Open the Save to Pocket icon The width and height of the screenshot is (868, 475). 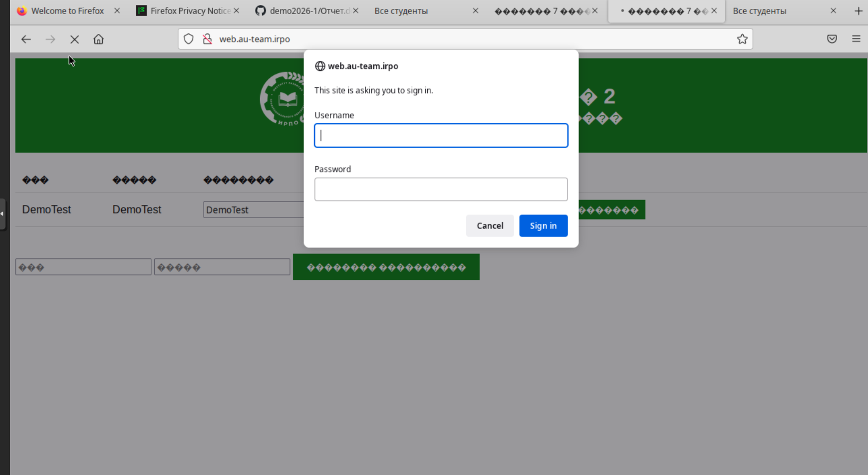pos(832,39)
